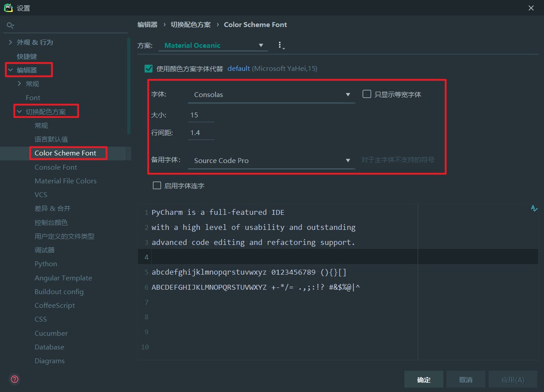544x392 pixels.
Task: Select Color Scheme Font tree item
Action: coord(66,153)
